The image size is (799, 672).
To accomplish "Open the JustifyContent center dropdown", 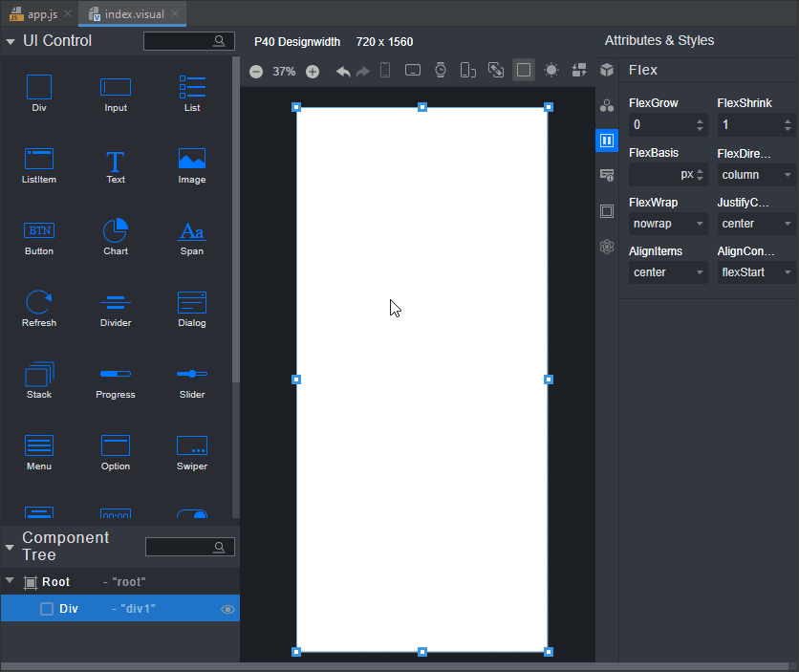I will (x=756, y=224).
